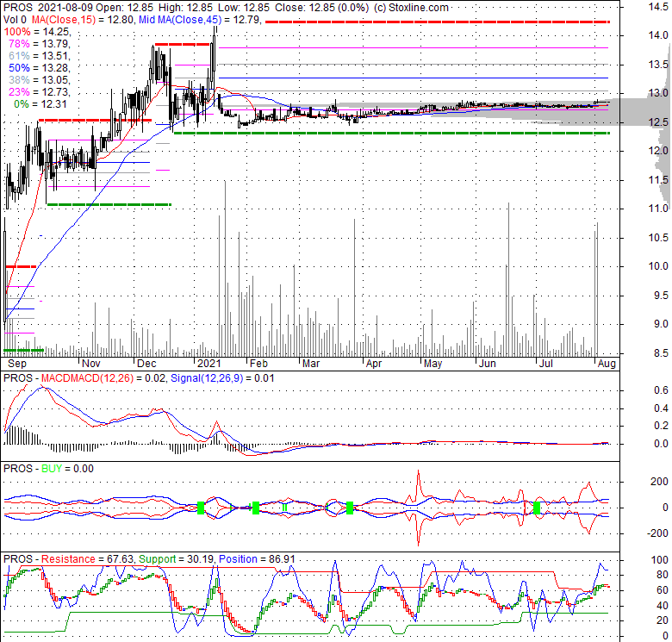This screenshot has width=672, height=642.
Task: Click the Sep month label on time axis
Action: coord(17,364)
